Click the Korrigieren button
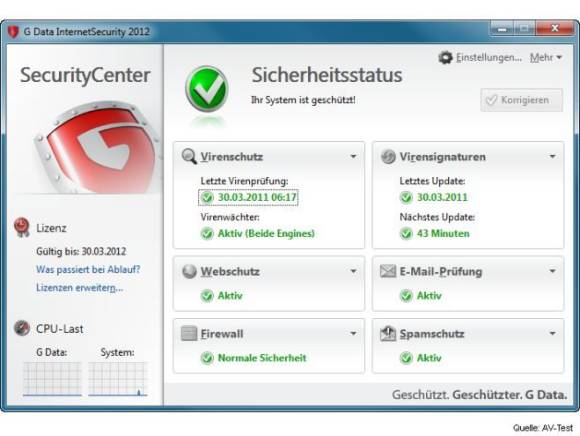This screenshot has width=580, height=436. [522, 100]
